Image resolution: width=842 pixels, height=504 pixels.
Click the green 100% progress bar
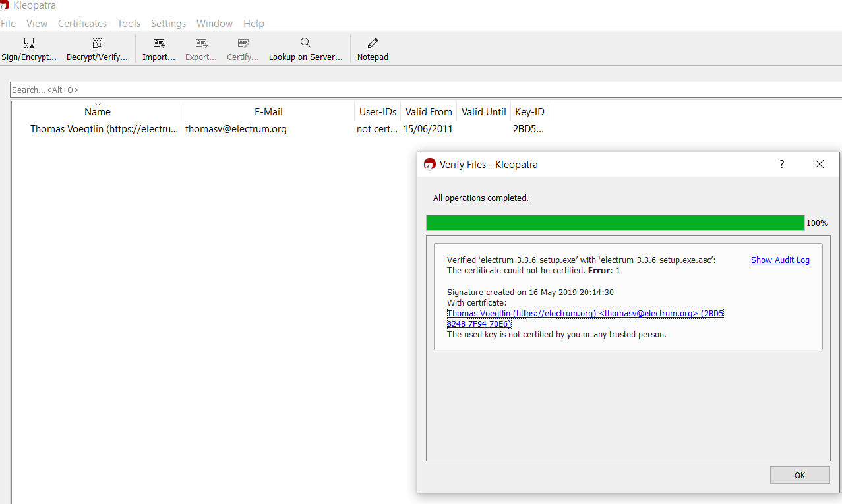tap(615, 223)
